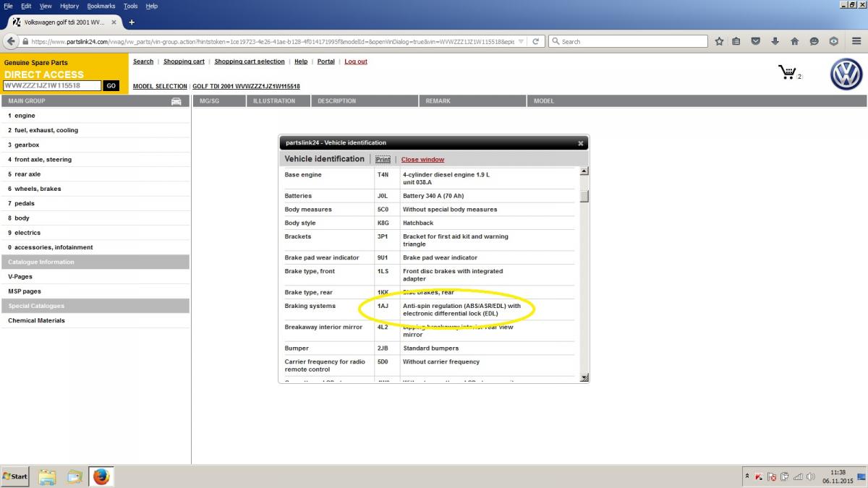Image resolution: width=868 pixels, height=488 pixels.
Task: Go back to previous page
Action: [x=12, y=41]
